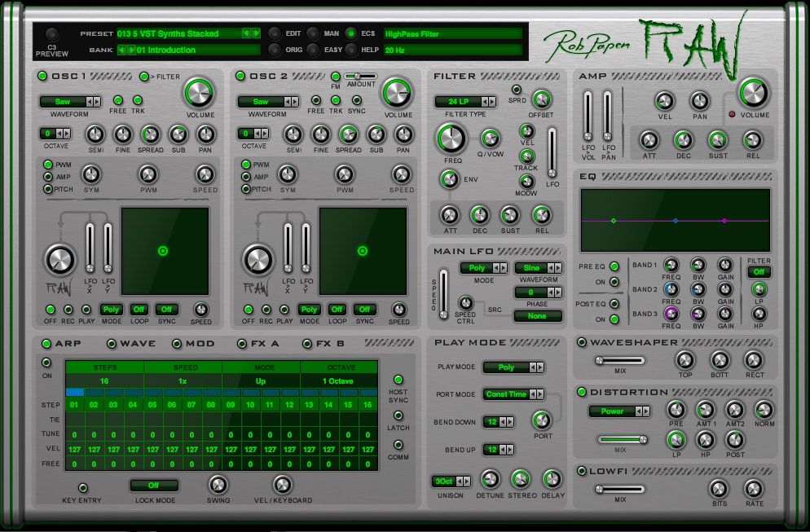Toggle the Waveshaper power LED
This screenshot has width=810, height=532.
pos(582,342)
